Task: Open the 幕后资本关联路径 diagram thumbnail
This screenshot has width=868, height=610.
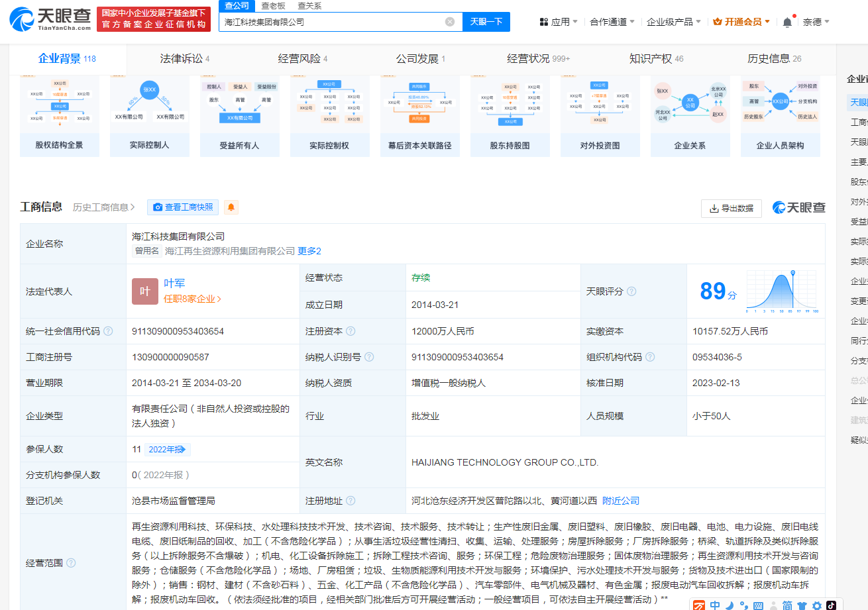Action: (x=420, y=116)
